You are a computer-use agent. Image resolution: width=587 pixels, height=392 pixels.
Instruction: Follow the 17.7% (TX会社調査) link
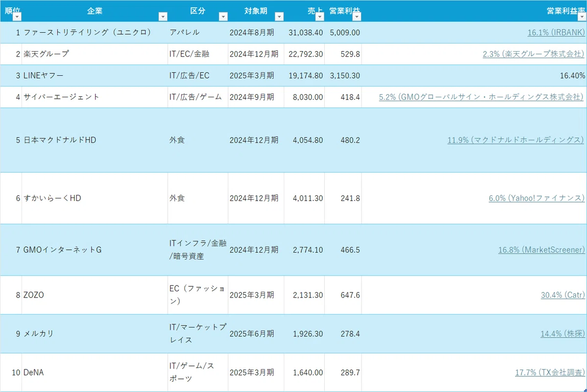click(550, 372)
